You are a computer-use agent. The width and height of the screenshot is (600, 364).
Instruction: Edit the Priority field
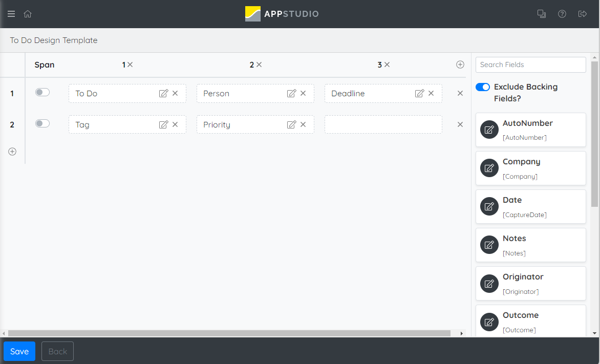(291, 124)
